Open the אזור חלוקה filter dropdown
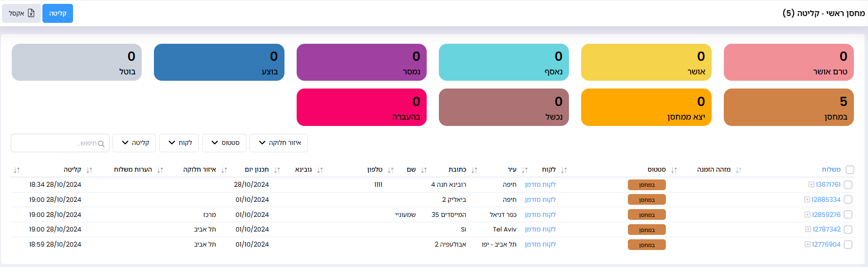This screenshot has width=868, height=267. point(279,143)
